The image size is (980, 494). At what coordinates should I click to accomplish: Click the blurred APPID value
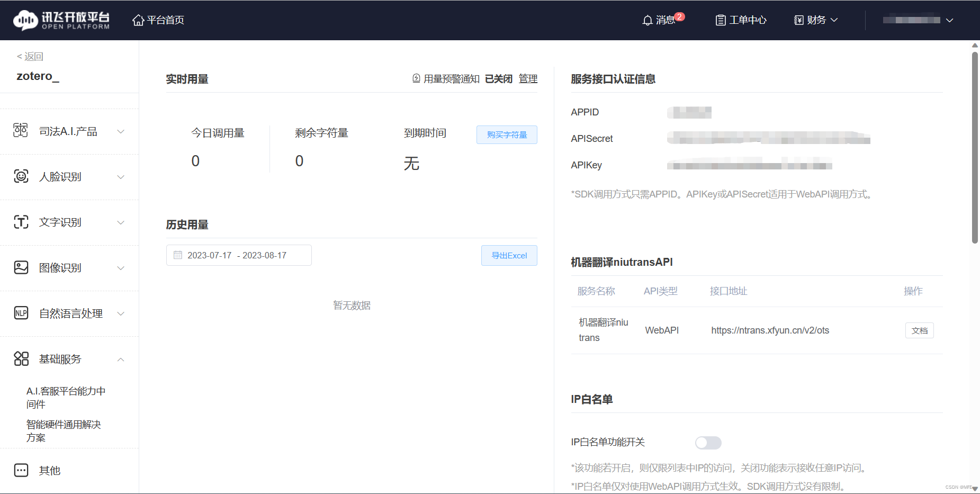tap(689, 112)
